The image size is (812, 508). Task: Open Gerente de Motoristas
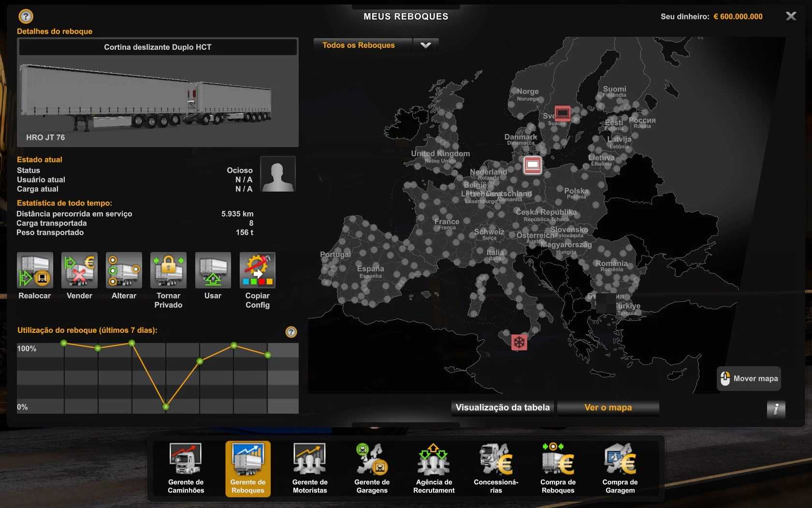click(x=310, y=468)
